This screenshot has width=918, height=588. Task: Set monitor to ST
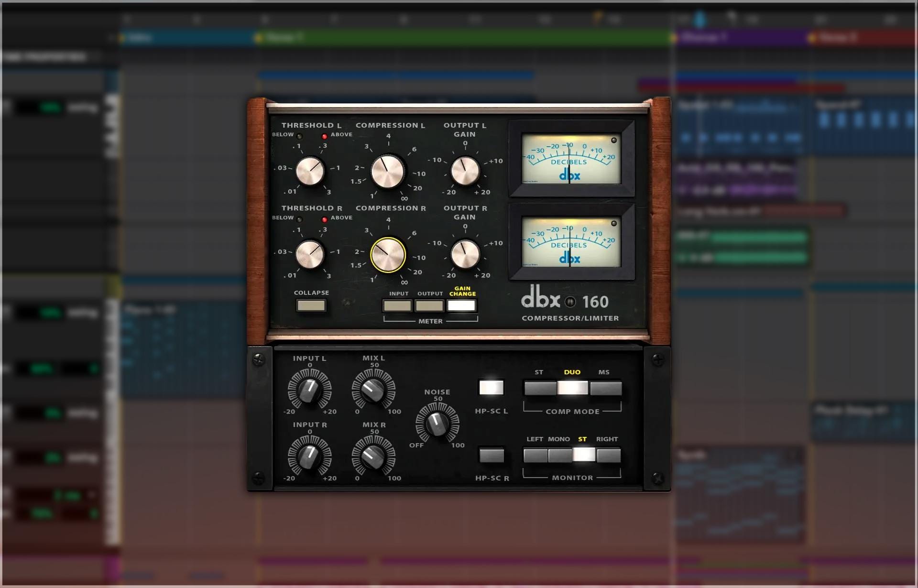584,455
